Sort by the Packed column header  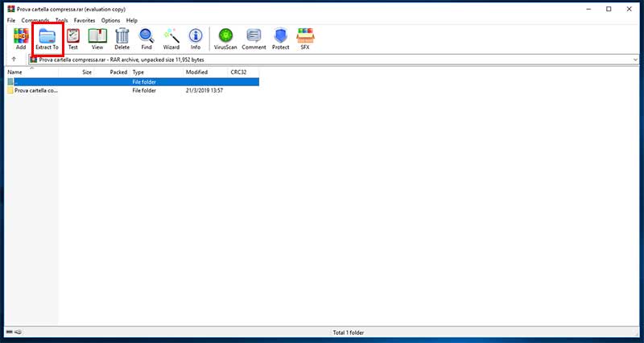click(x=113, y=72)
